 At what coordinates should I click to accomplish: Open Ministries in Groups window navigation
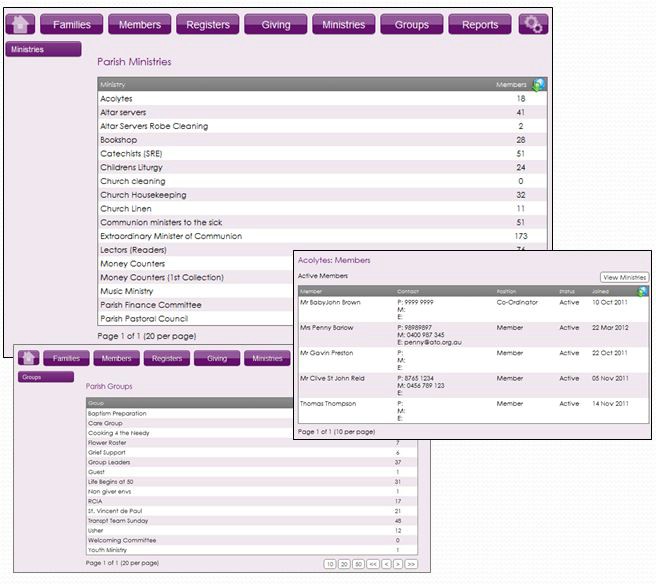[x=267, y=358]
